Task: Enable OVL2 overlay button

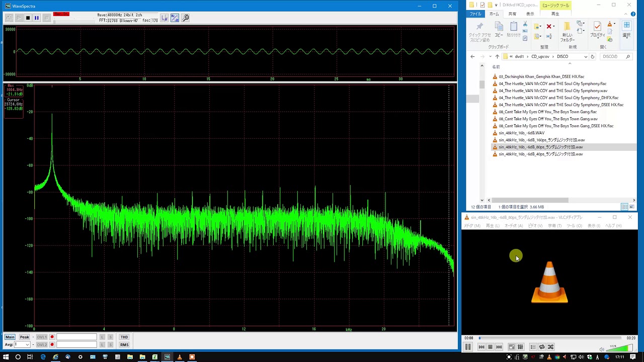Action: [x=42, y=344]
